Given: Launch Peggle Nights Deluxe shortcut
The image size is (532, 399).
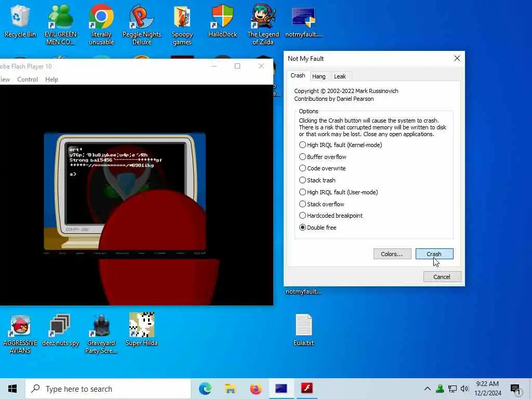Looking at the screenshot, I should pos(141,24).
